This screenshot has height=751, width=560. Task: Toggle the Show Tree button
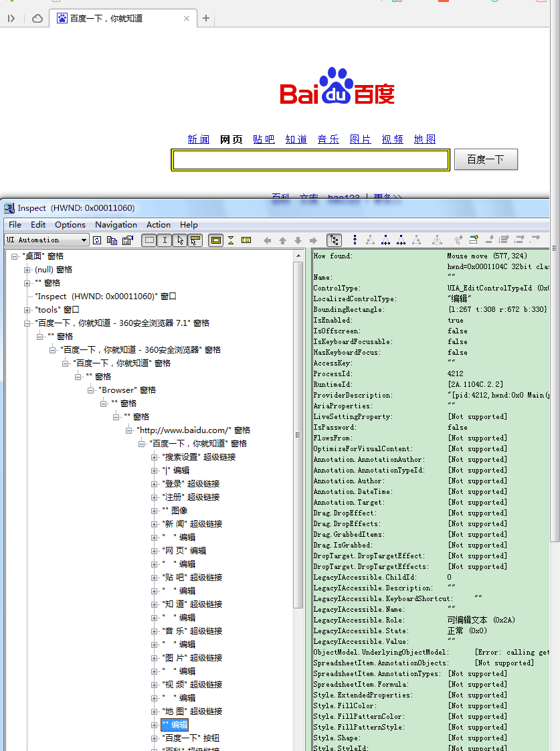pos(334,240)
